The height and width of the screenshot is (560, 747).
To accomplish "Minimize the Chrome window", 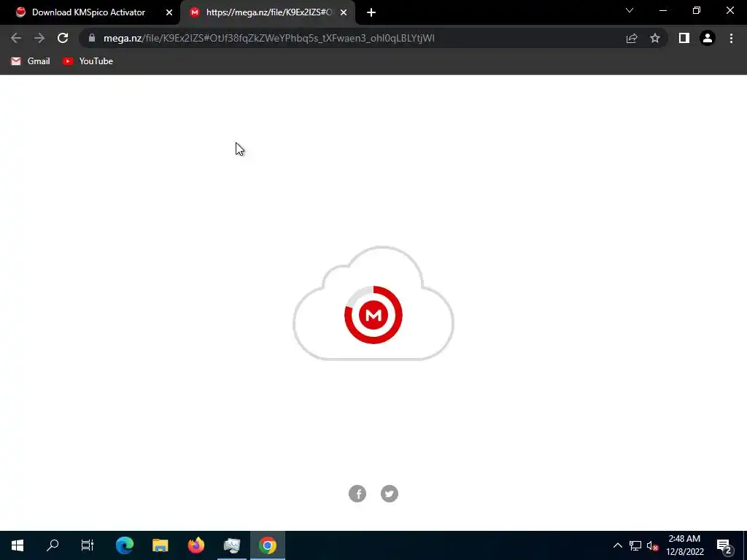I will (x=662, y=10).
